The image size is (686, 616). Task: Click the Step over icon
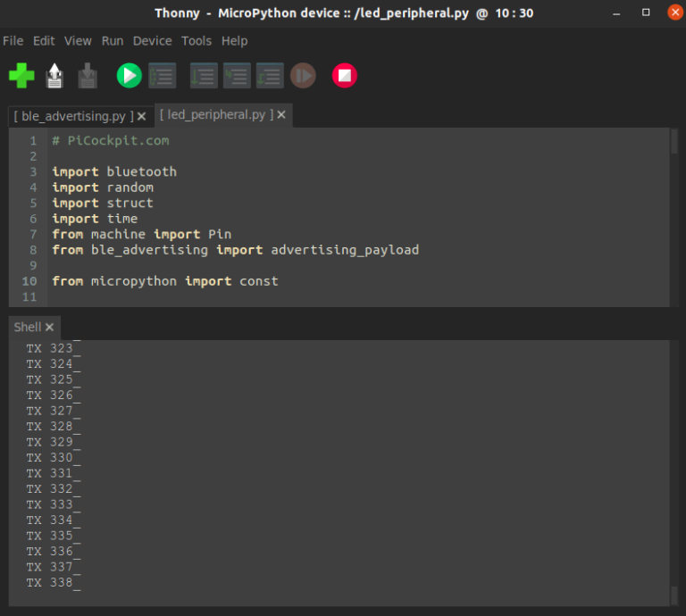(204, 76)
